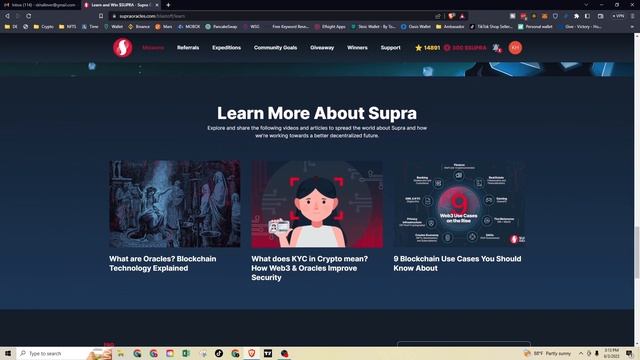Open '9 Blockchain Use Cases You Should Know About'
This screenshot has width=640, height=360.
(x=457, y=263)
